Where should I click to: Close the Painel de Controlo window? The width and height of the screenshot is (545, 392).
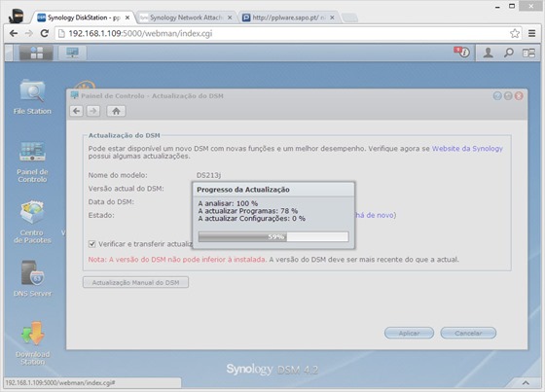519,96
